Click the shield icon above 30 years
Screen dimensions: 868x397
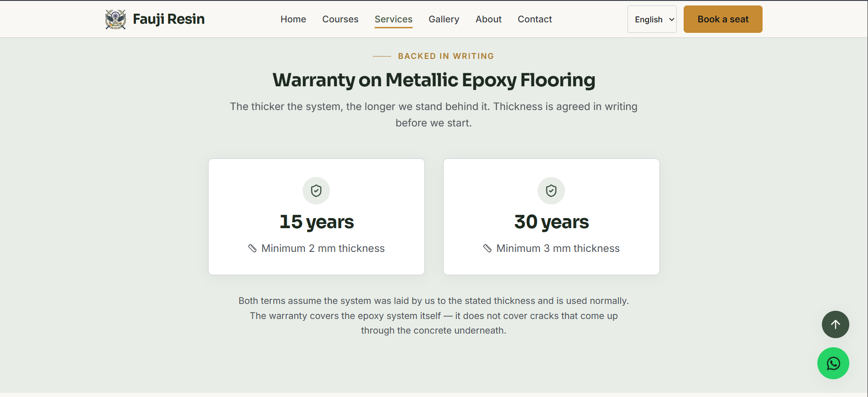click(x=551, y=191)
